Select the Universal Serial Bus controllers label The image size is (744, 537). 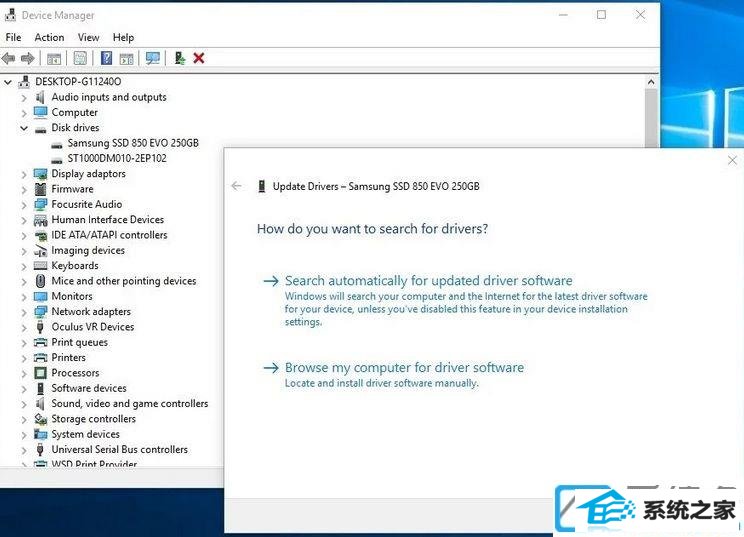[x=120, y=449]
